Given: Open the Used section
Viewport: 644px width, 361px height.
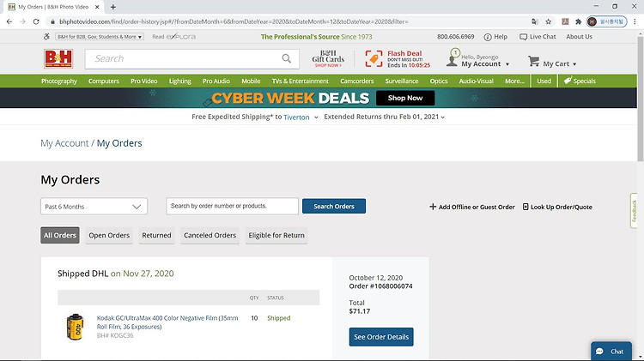Looking at the screenshot, I should point(544,81).
